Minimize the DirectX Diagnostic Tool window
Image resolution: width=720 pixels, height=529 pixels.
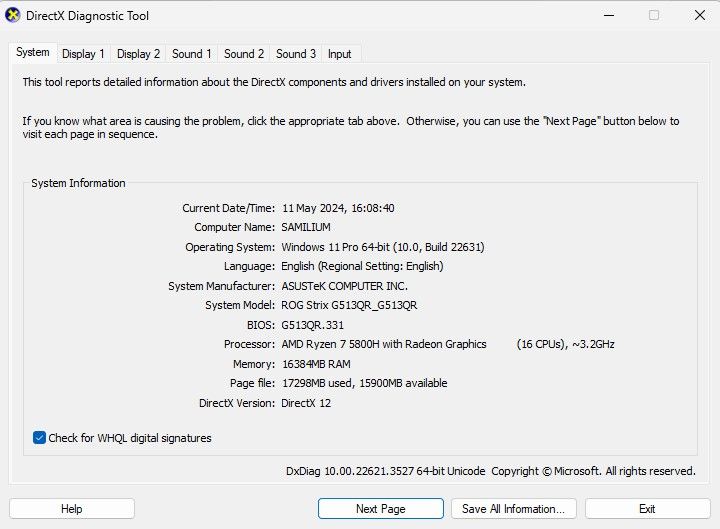tap(609, 16)
